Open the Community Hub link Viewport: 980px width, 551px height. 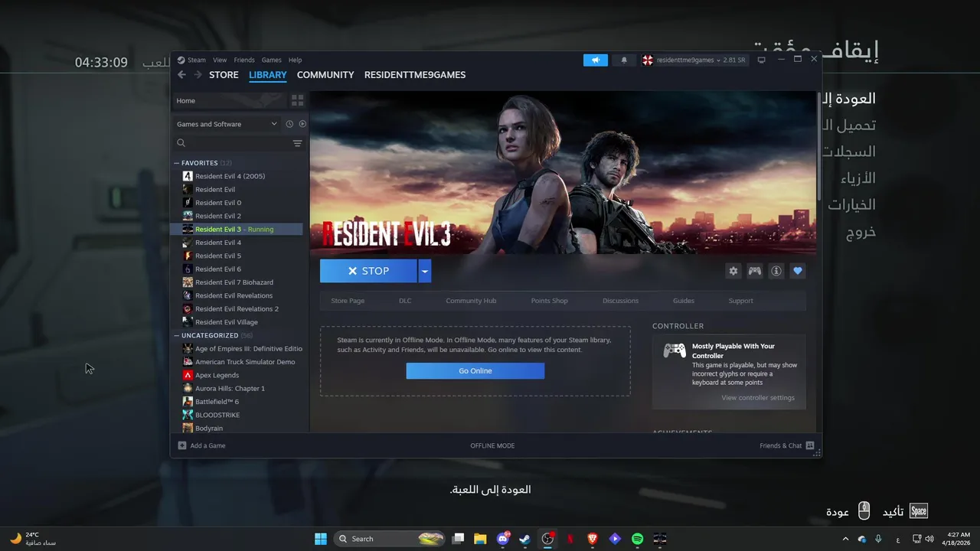coord(471,301)
